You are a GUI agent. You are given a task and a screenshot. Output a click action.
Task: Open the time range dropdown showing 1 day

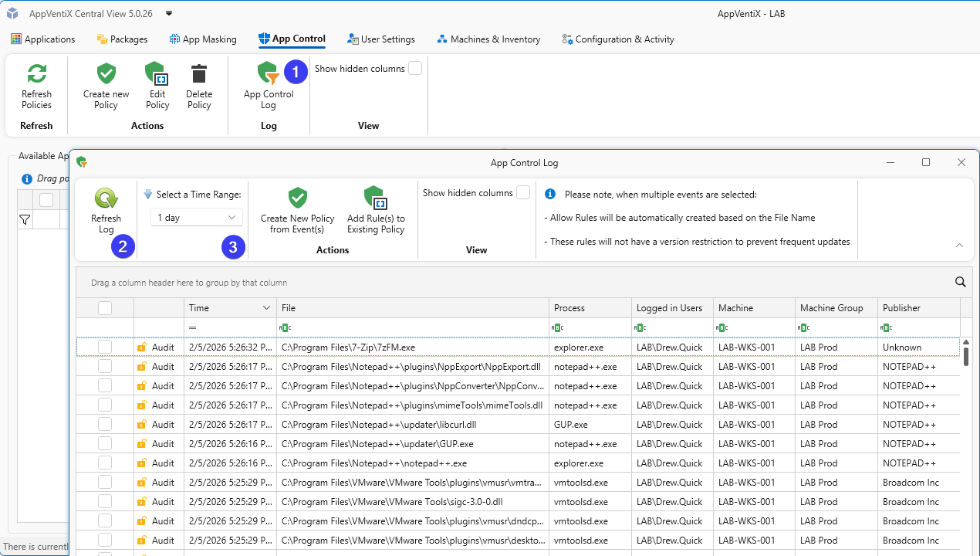[197, 218]
